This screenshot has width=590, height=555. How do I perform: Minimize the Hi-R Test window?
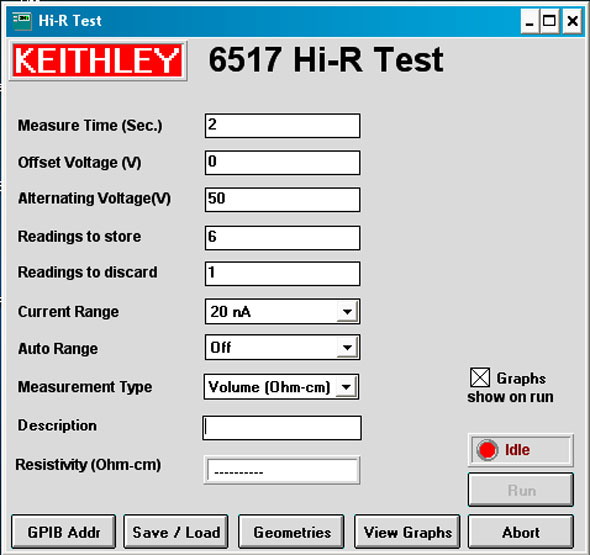[530, 21]
